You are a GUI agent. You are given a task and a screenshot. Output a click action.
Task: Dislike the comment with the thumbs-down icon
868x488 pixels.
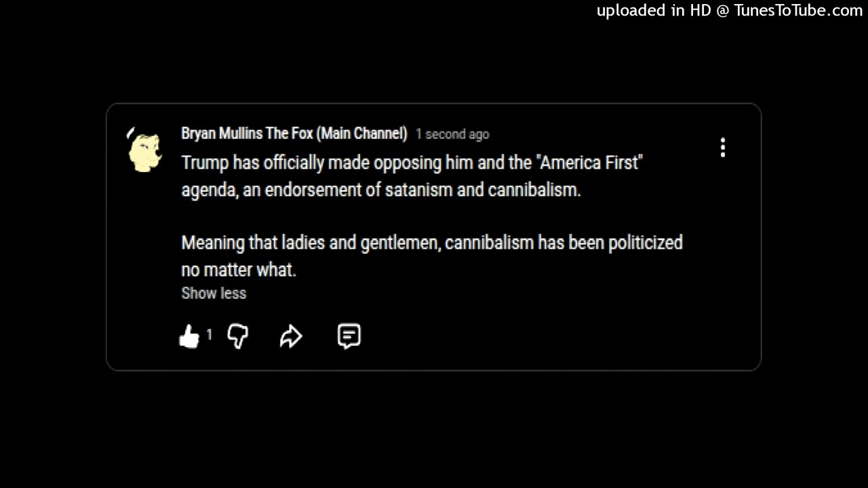click(x=237, y=336)
